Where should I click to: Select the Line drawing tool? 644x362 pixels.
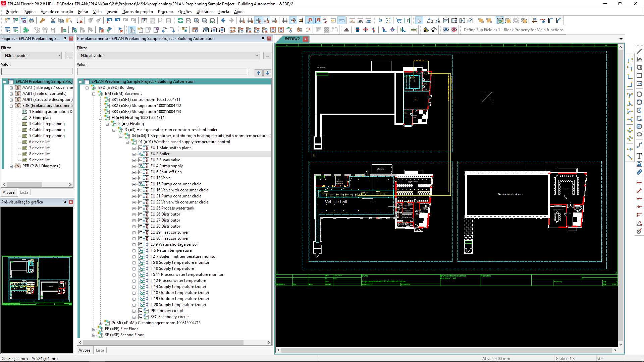click(639, 51)
